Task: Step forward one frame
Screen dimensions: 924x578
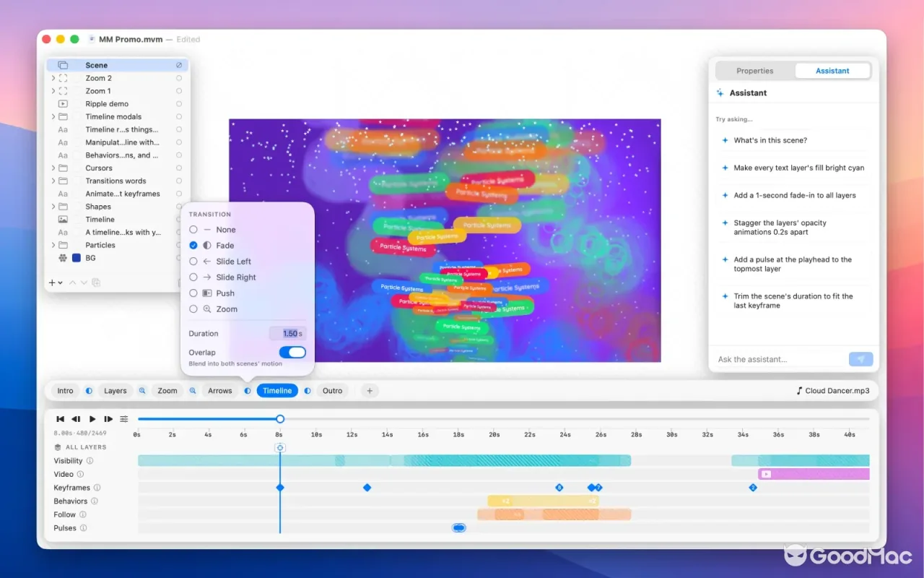Action: click(x=108, y=419)
